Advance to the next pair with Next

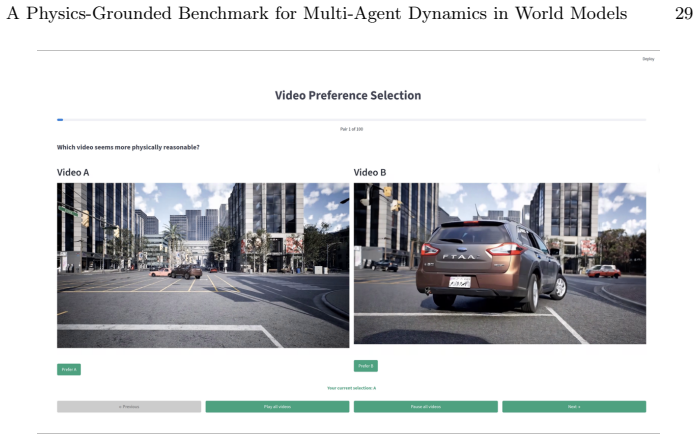(574, 407)
